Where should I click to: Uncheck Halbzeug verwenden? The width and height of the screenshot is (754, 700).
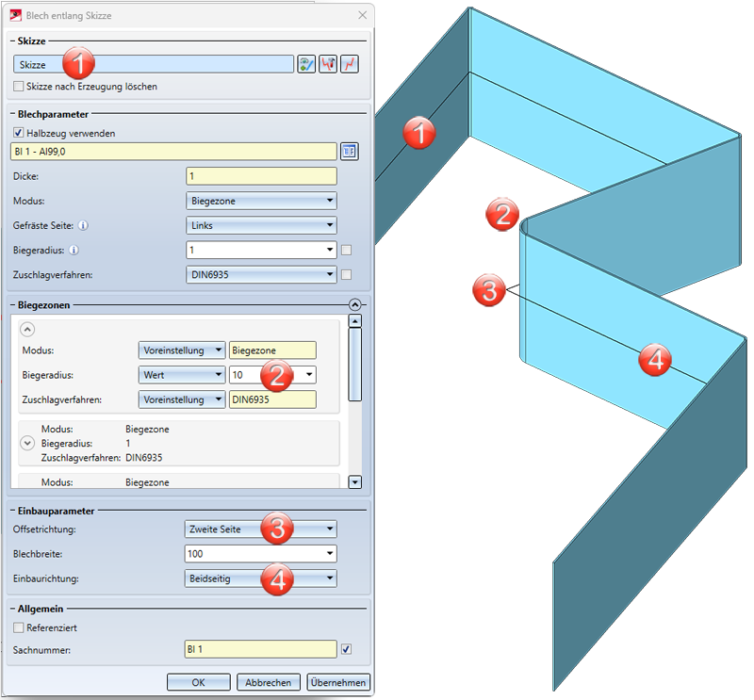(x=18, y=133)
